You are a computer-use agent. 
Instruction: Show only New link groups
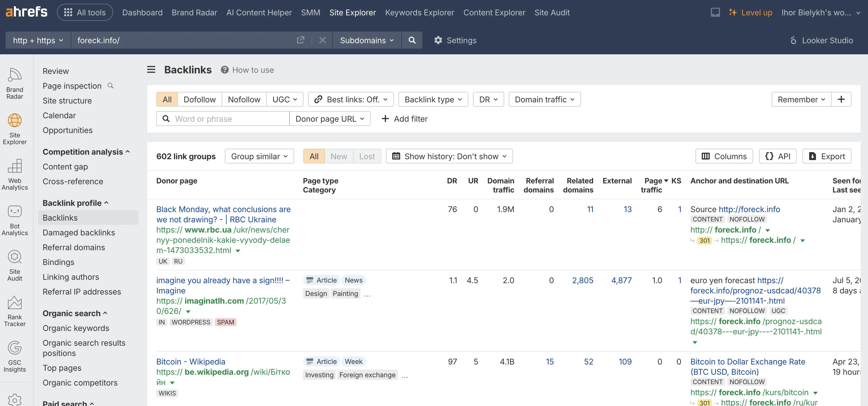point(338,156)
